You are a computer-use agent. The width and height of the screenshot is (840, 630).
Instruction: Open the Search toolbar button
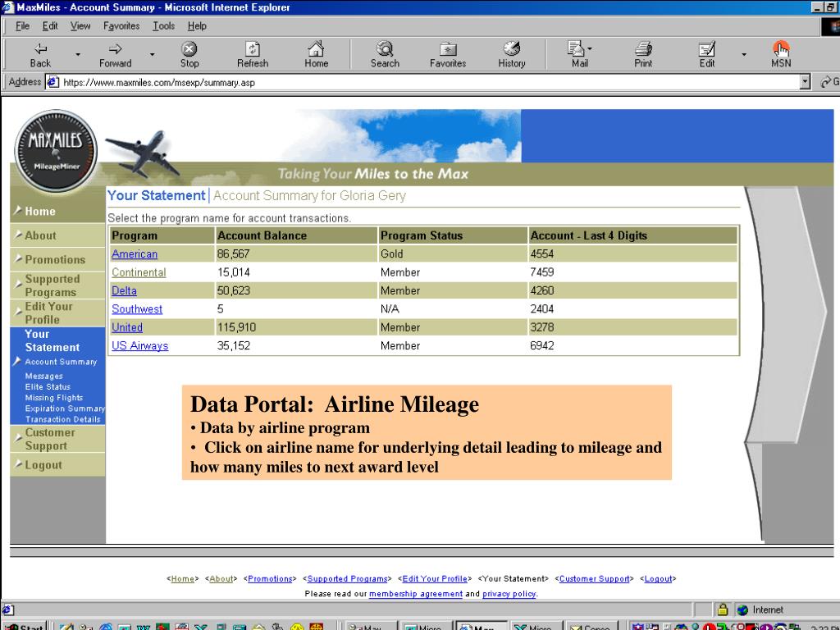[x=385, y=55]
